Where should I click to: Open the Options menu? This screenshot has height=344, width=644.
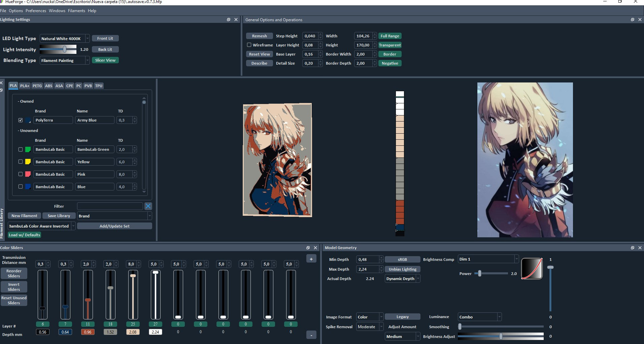coord(16,11)
